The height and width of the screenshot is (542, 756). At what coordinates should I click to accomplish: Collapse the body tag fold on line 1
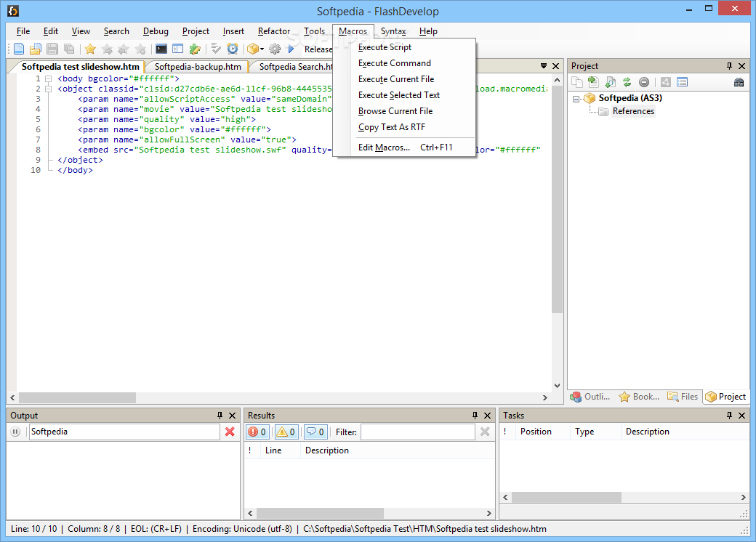click(48, 78)
